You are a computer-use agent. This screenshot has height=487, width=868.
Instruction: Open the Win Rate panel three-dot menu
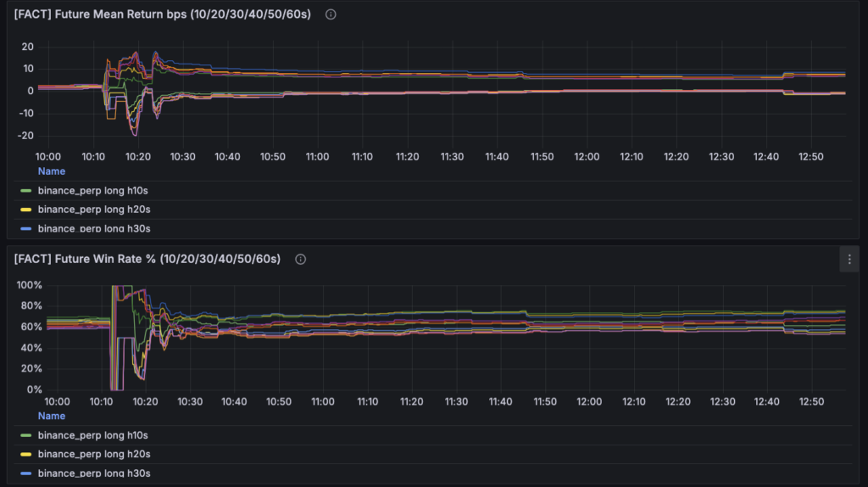(849, 260)
